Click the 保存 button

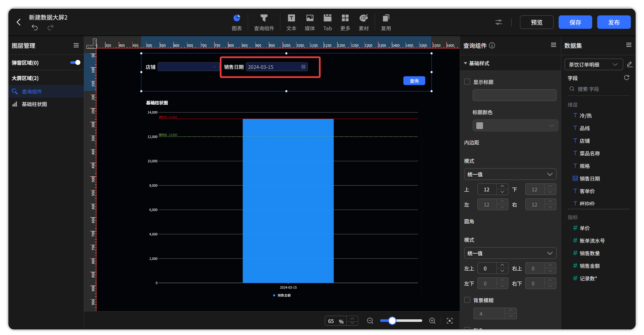pos(575,22)
